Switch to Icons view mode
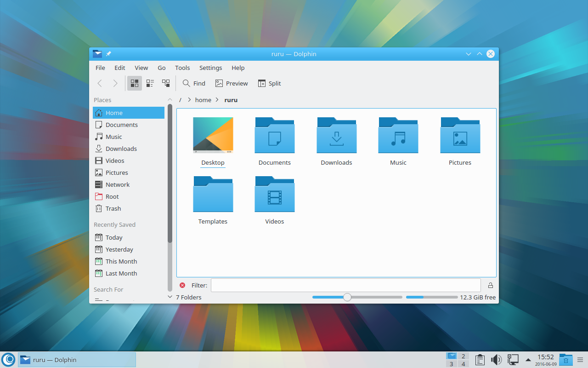 (135, 83)
